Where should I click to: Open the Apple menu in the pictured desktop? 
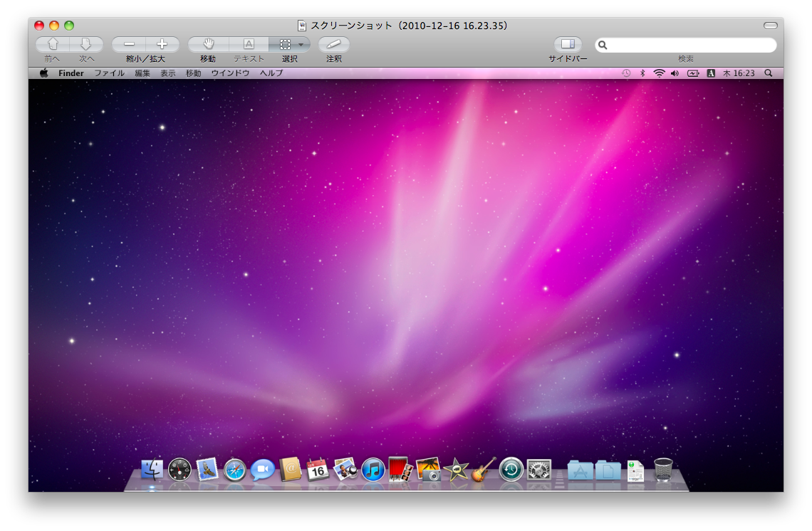(x=44, y=73)
